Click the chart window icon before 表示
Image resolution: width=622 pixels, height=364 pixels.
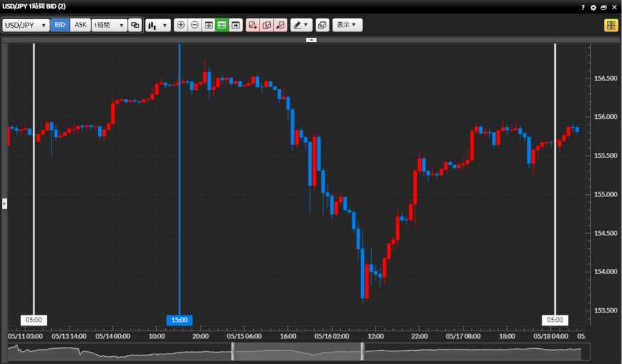point(322,25)
